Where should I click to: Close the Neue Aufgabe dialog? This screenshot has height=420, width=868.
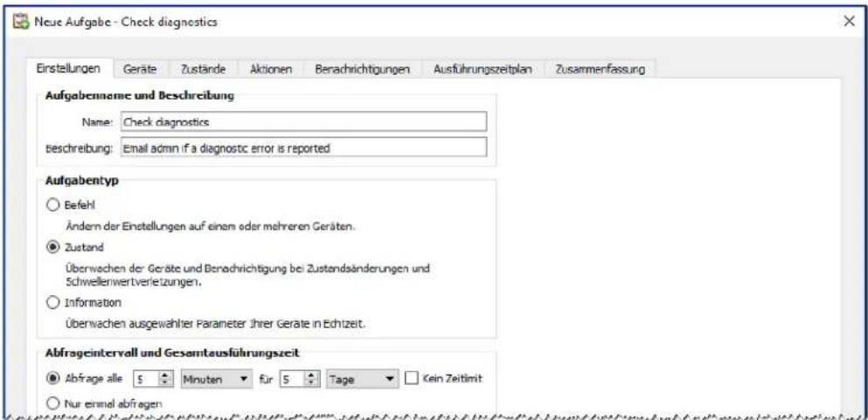pyautogui.click(x=849, y=22)
